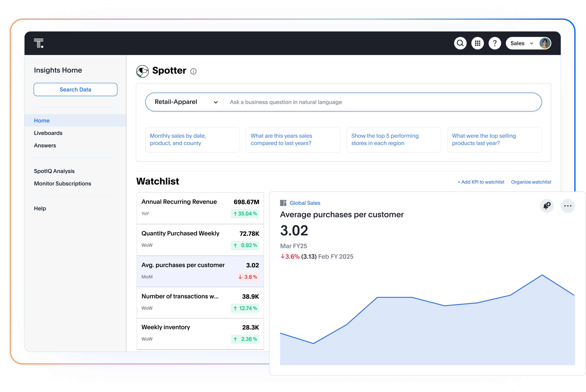This screenshot has width=586, height=392.
Task: Open Answers from the sidebar
Action: 45,145
